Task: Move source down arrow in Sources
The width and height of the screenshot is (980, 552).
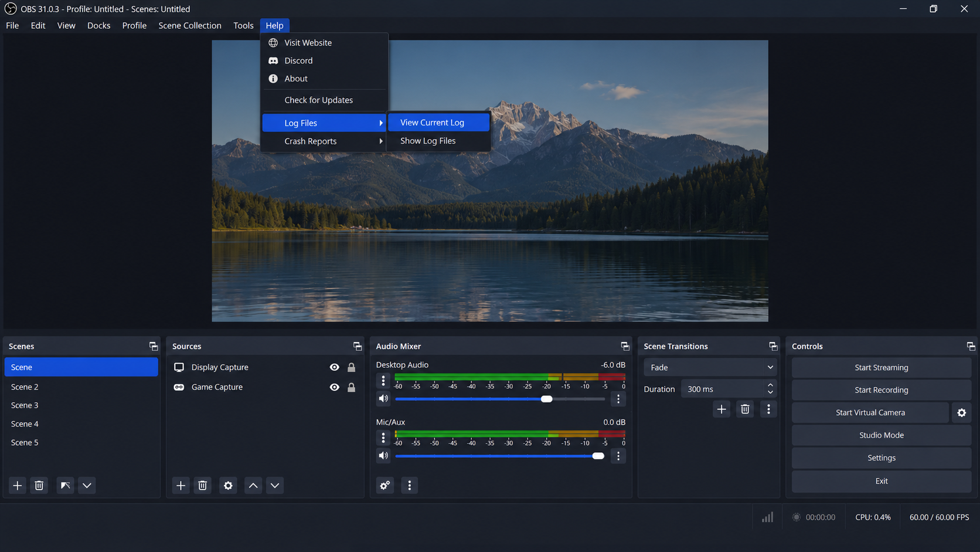Action: point(275,485)
